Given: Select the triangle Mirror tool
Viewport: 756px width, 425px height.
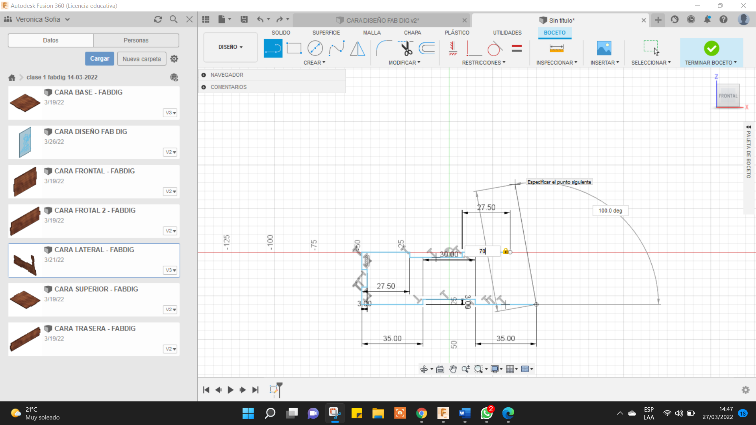Looking at the screenshot, I should [357, 49].
